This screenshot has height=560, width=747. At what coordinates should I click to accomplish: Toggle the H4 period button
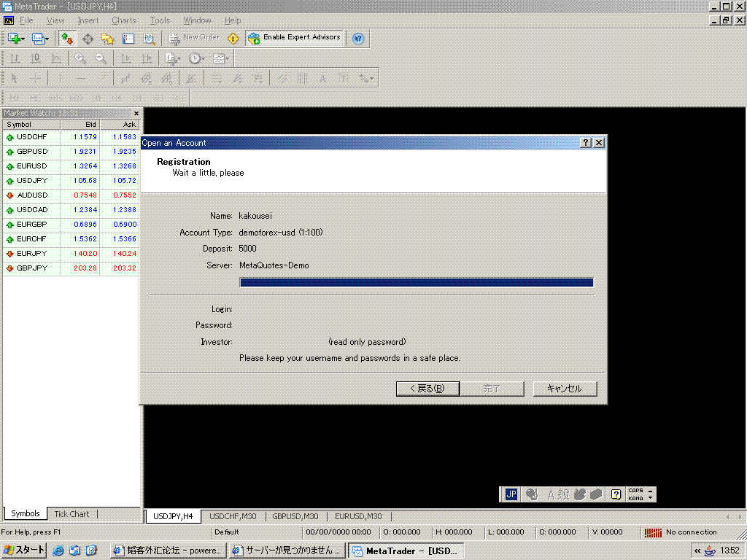click(x=117, y=98)
